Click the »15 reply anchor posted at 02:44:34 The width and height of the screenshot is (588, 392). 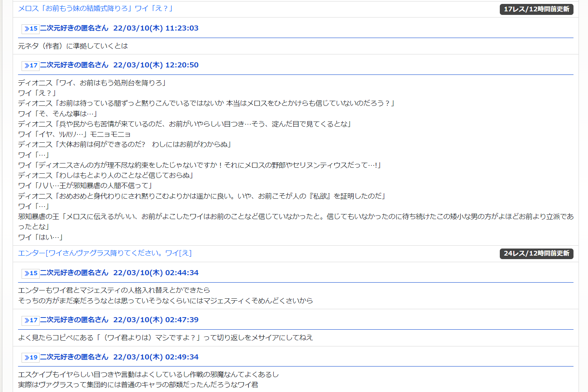[x=31, y=273]
